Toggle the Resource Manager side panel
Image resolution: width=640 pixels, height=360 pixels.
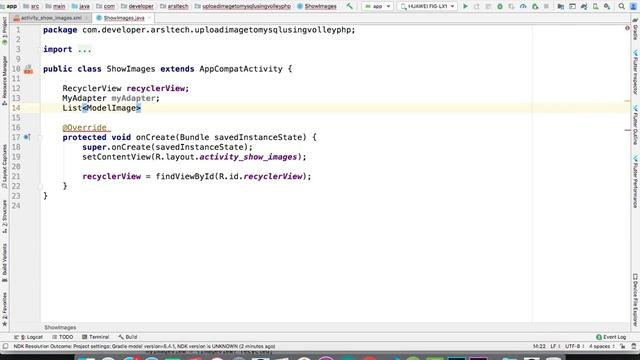click(4, 81)
